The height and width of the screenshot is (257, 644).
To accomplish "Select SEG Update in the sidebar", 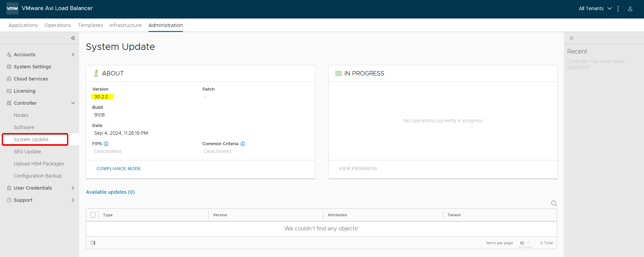I will 27,152.
